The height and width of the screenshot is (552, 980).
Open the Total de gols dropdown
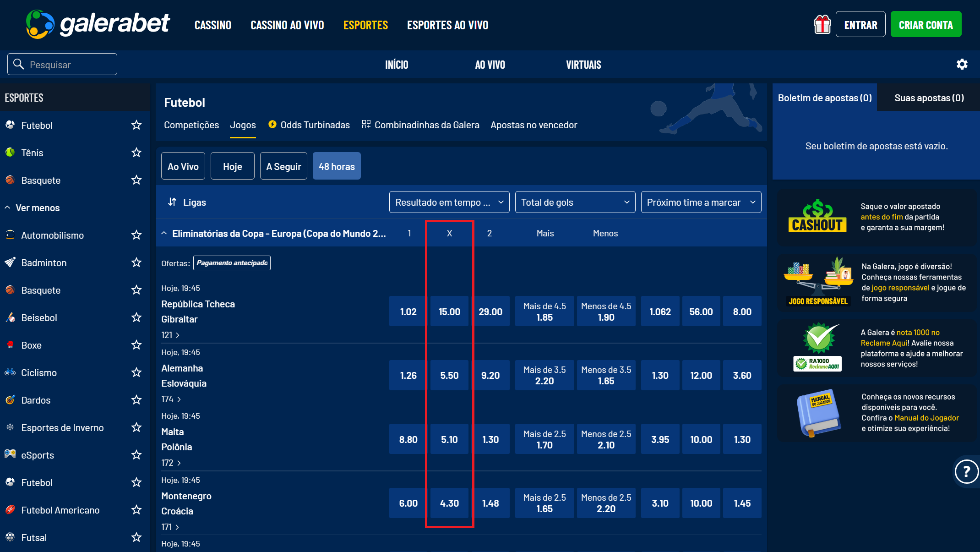pos(575,202)
